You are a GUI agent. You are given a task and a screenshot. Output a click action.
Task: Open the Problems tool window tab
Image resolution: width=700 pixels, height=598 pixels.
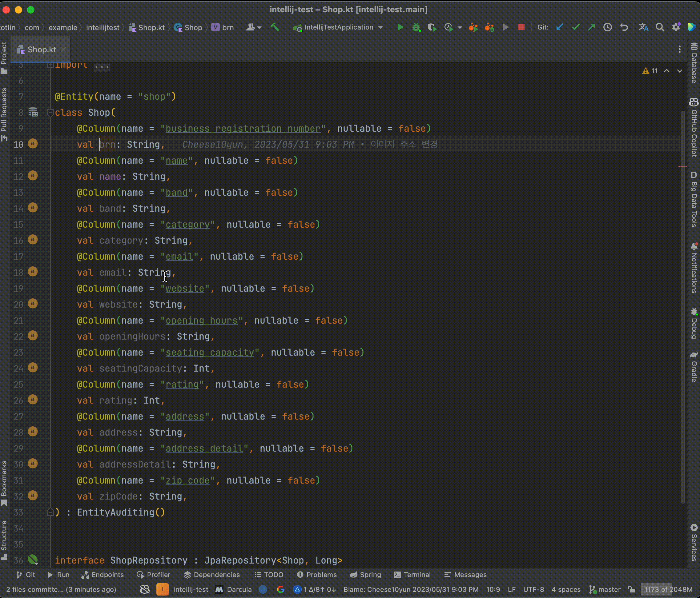pyautogui.click(x=316, y=575)
